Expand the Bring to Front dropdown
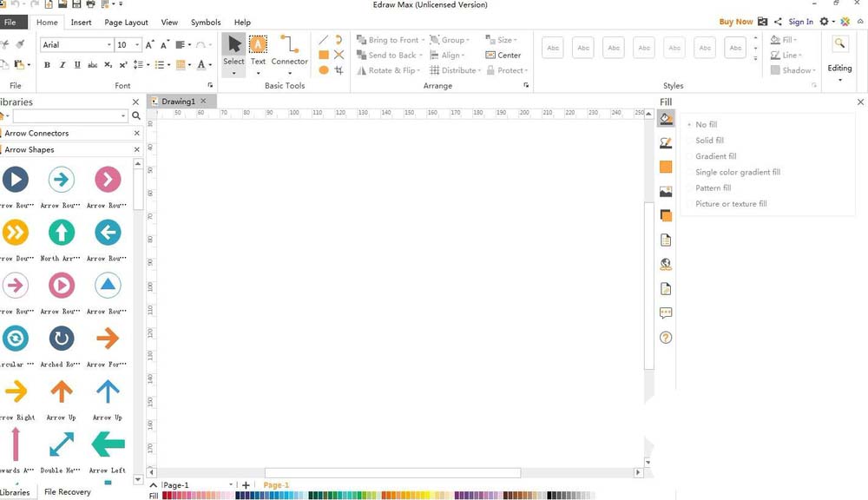Viewport: 868px width, 500px height. tap(423, 41)
